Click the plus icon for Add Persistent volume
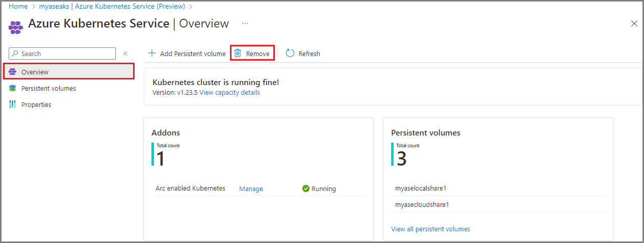The image size is (644, 243). point(151,53)
